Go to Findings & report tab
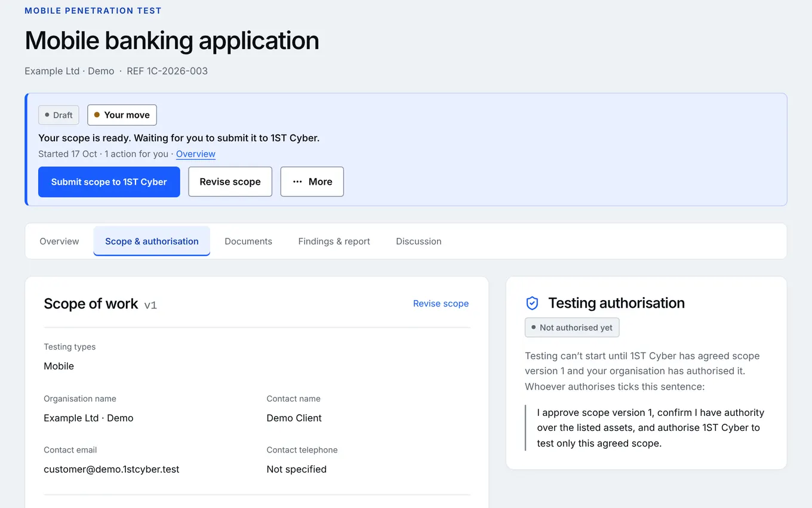 click(x=334, y=241)
